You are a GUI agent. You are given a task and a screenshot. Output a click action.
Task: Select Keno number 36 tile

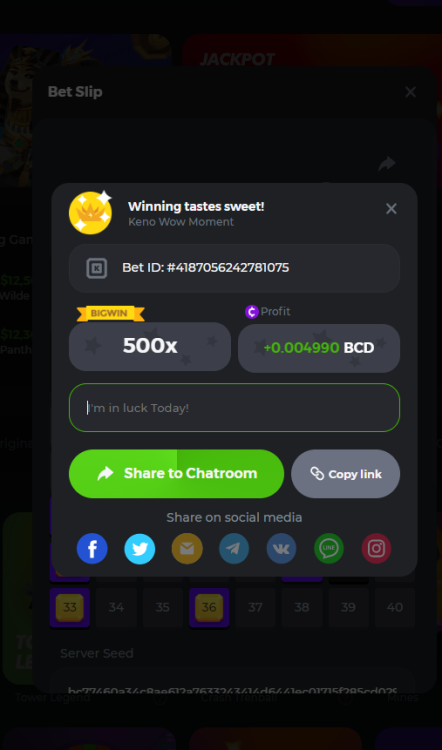click(x=209, y=607)
